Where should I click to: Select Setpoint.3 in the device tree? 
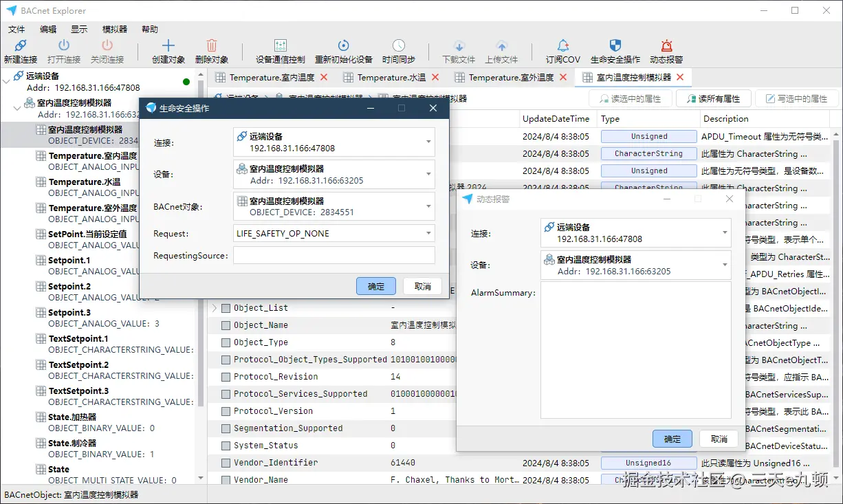69,312
